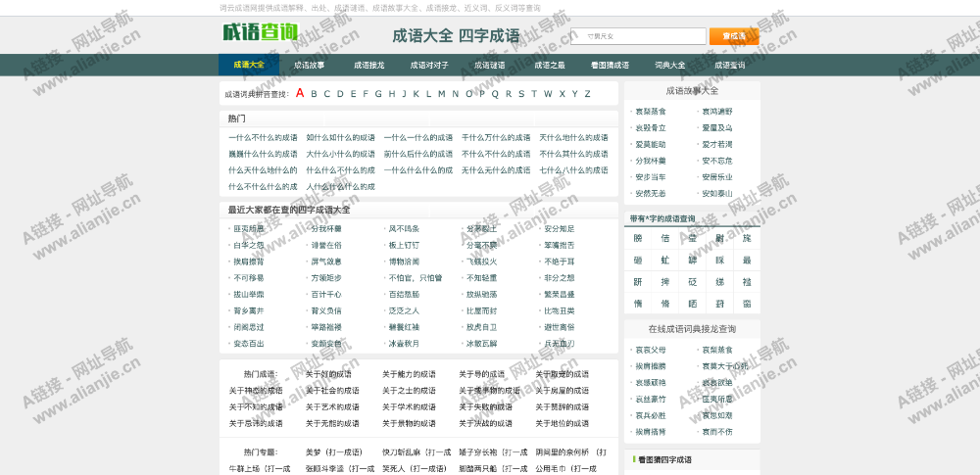Viewport: 980px width, 475px height.
Task: Open 冰散瓦解 idiom entry
Action: point(481,343)
